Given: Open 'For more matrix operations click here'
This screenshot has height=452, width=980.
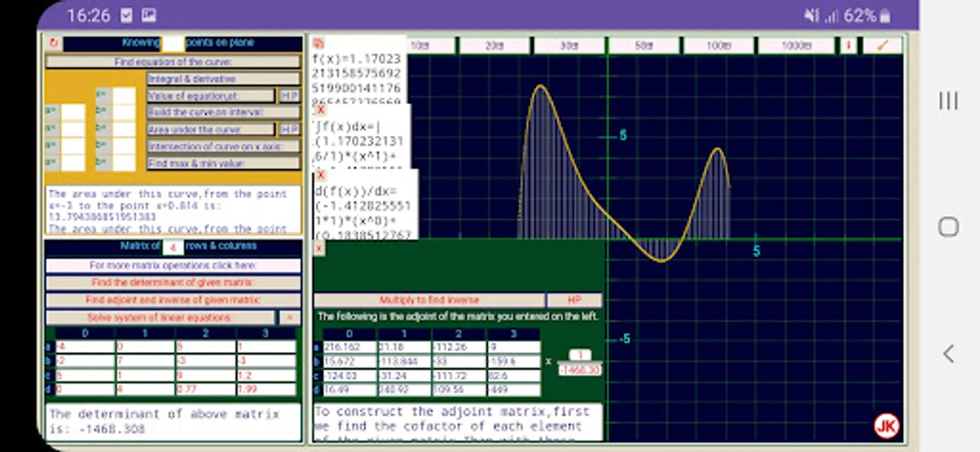Looking at the screenshot, I should 173,266.
